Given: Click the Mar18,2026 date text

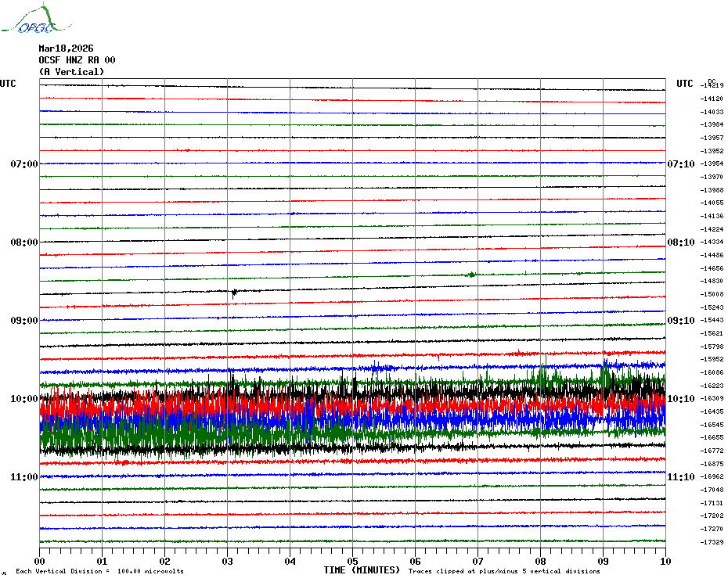Looking at the screenshot, I should coord(66,48).
